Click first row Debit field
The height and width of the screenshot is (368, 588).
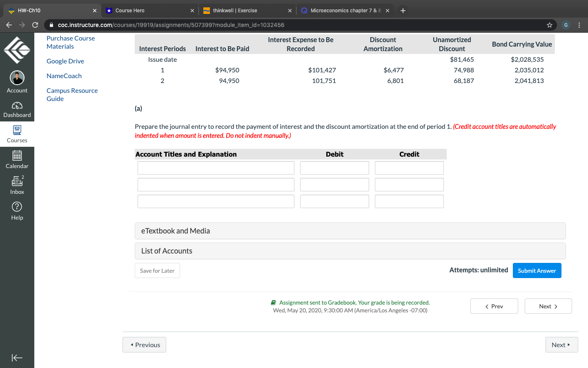334,168
